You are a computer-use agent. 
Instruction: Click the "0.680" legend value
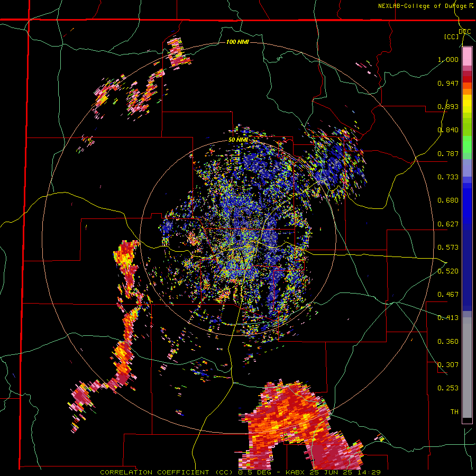(x=448, y=200)
